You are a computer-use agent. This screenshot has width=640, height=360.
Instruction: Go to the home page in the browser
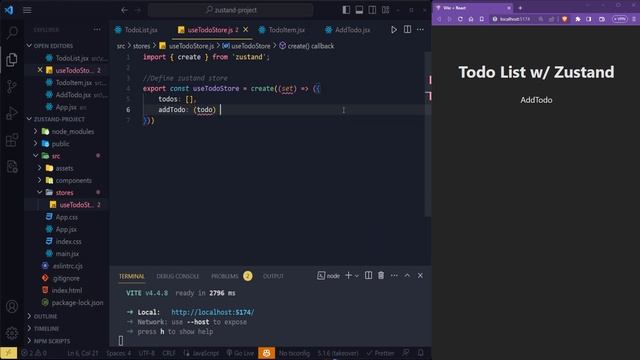(x=471, y=19)
